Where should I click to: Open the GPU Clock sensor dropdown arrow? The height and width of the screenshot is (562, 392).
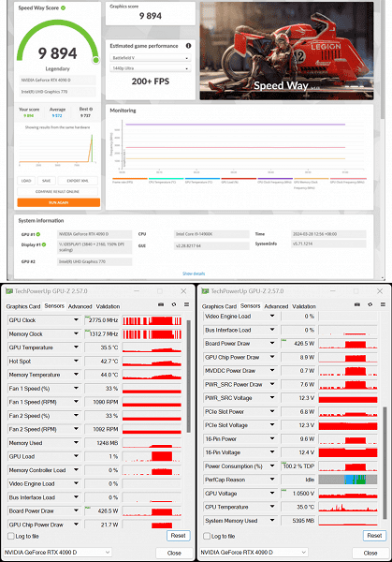point(77,319)
